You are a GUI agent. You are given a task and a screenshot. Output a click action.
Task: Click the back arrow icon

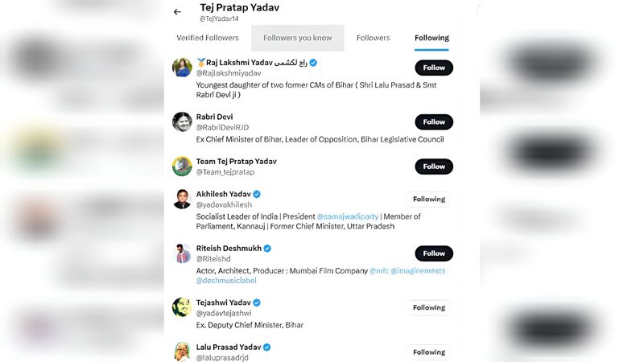(177, 12)
